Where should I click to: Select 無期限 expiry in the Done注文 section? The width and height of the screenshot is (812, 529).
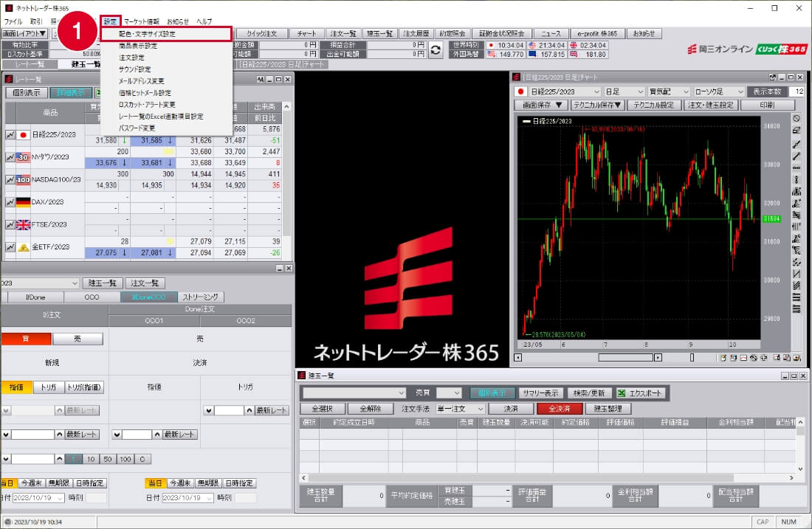click(x=207, y=483)
